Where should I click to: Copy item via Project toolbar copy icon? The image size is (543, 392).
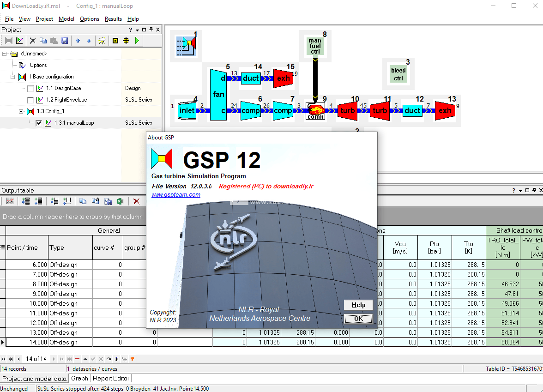pos(43,41)
